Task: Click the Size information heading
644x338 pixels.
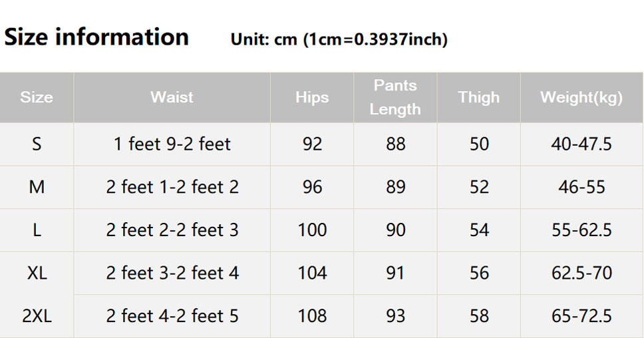Action: 96,37
